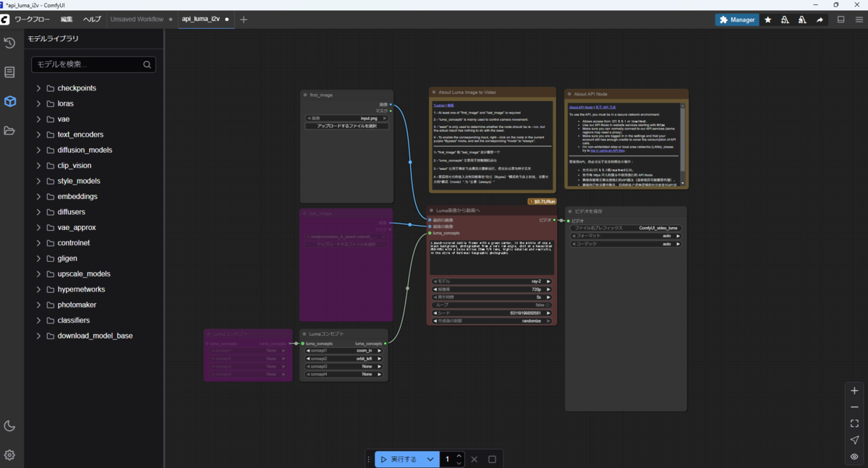868x468 pixels.
Task: Open the settings gear in sidebar
Action: coord(9,455)
